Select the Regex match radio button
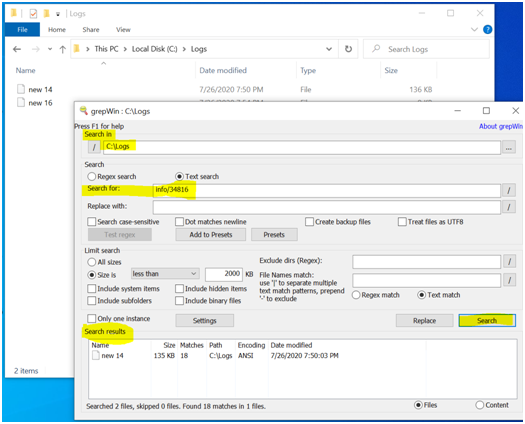Image resolution: width=525 pixels, height=424 pixels. pyautogui.click(x=356, y=295)
